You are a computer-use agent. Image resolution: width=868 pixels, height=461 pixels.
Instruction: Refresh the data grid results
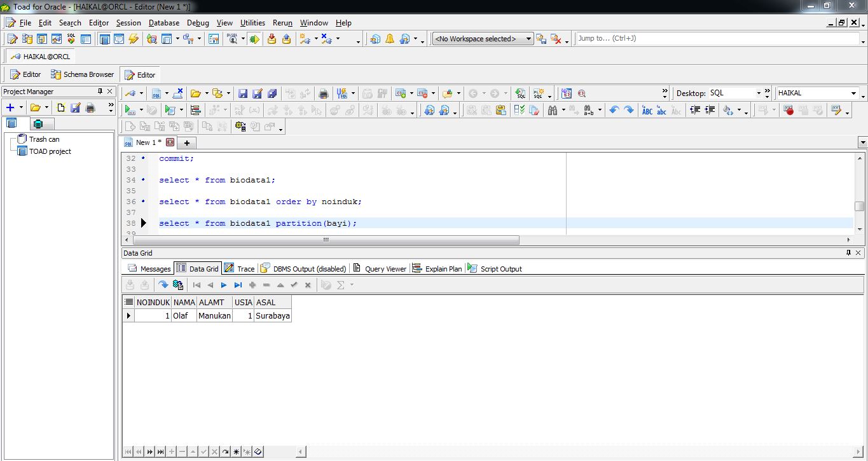(164, 284)
